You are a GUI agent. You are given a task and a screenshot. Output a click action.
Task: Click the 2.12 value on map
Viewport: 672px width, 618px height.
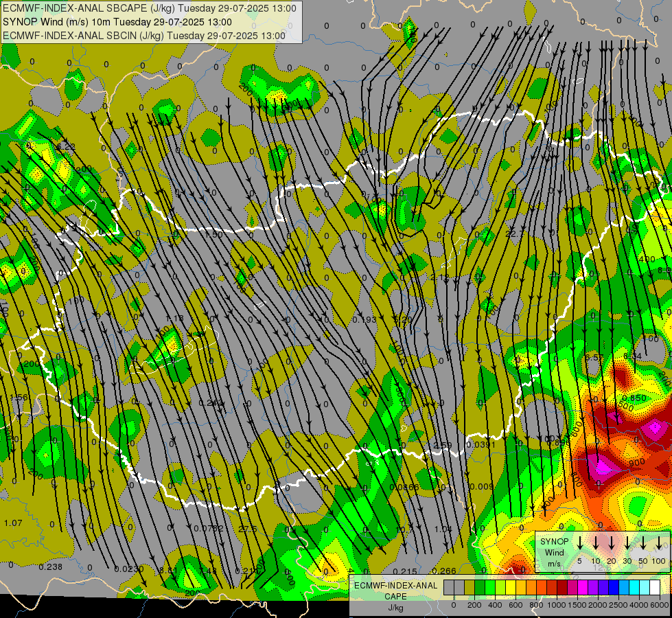click(440, 277)
